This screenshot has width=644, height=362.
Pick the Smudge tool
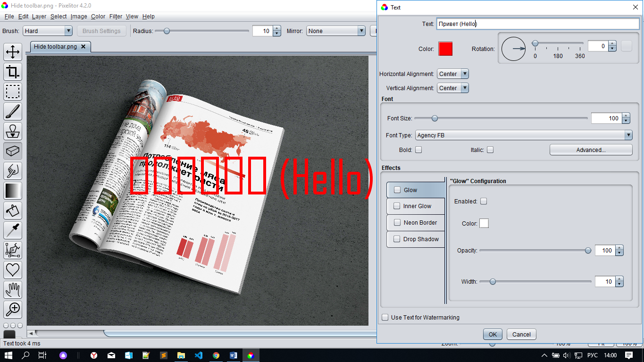pos(13,171)
